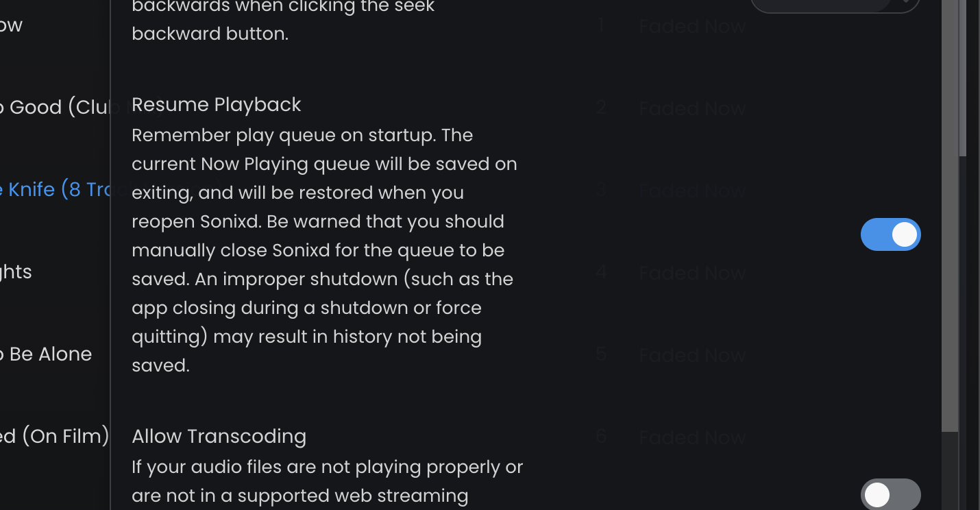Enable the Resume Playback toggle
Screen dimensions: 980x510
coord(890,234)
